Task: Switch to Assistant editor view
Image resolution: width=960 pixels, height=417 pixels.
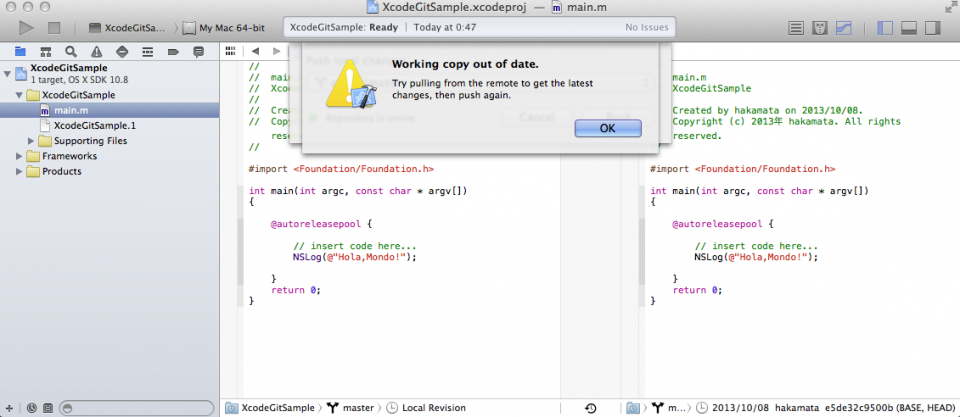Action: tap(820, 27)
